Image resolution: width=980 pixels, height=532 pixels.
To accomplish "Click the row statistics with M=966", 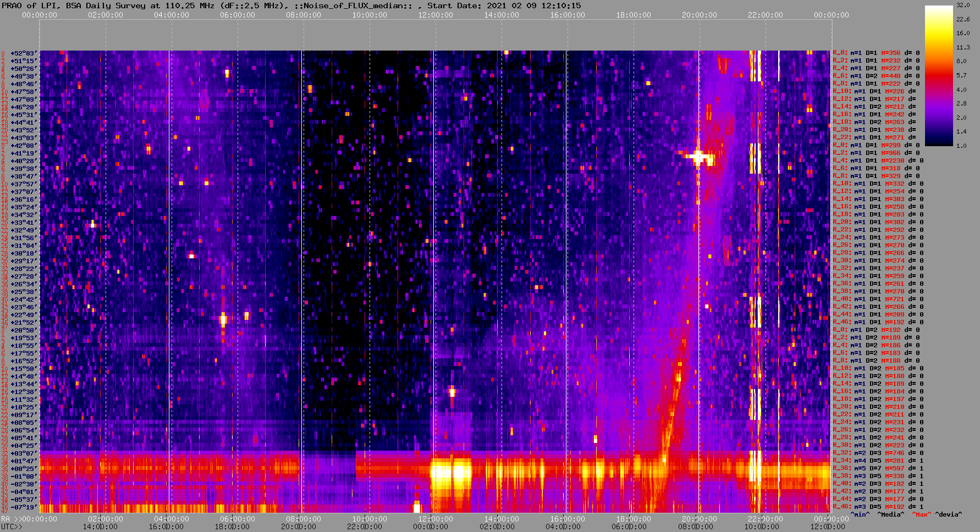I will click(876, 153).
